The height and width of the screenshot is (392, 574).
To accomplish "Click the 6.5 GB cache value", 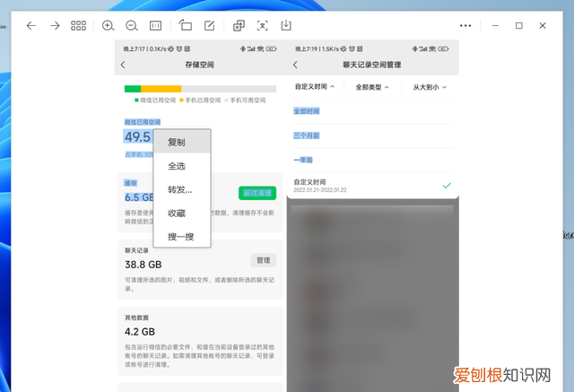I will click(139, 197).
